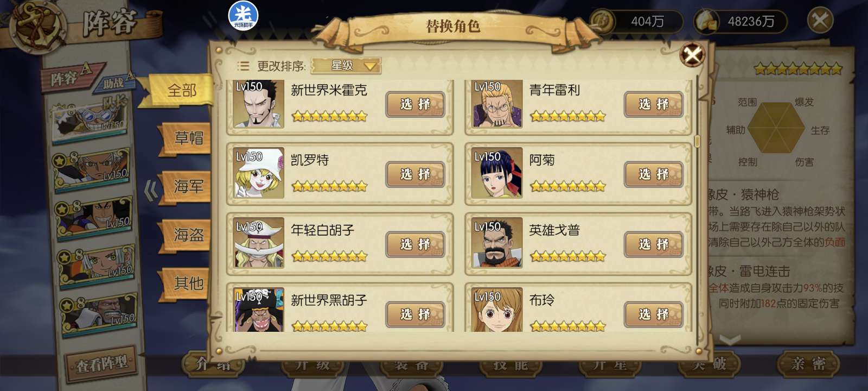Expand description with the down chevron
The width and height of the screenshot is (868, 391).
click(730, 340)
